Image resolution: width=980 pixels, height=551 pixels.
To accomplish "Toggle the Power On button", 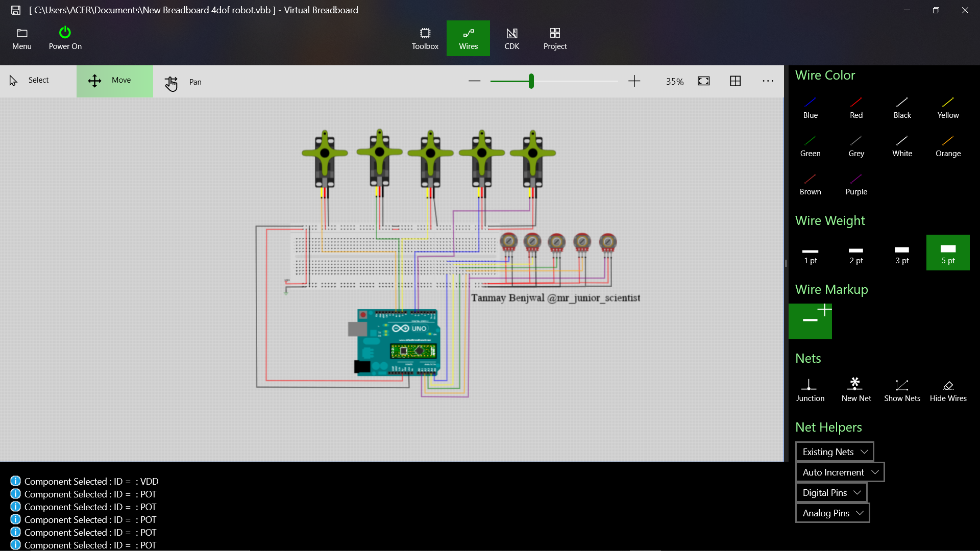I will coord(65,38).
